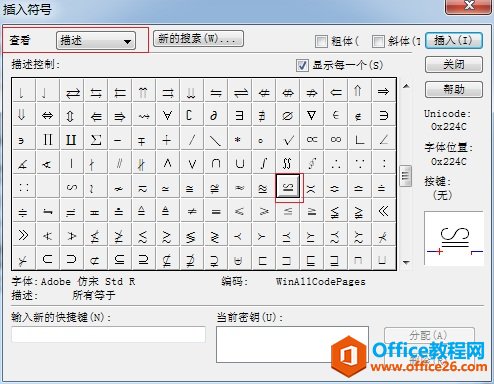Screen dimensions: 494x384
Task: Select the much-less-than ≪ symbol
Action: click(x=384, y=211)
